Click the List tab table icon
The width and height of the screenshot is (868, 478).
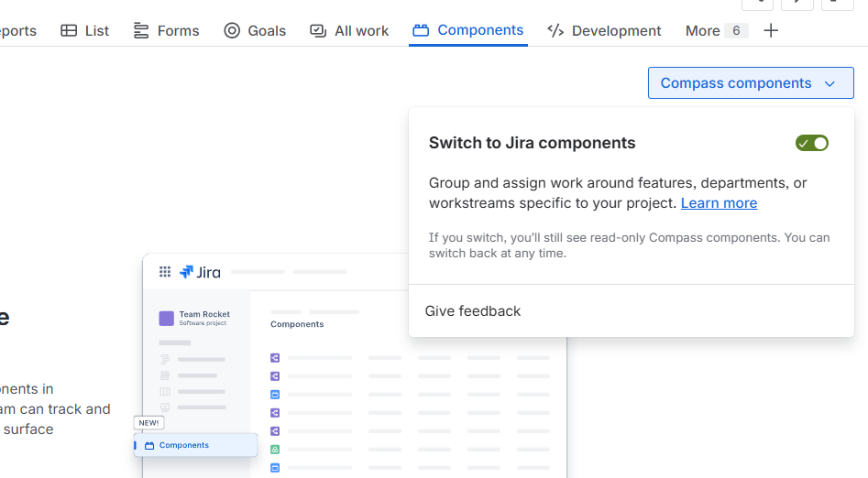[69, 31]
